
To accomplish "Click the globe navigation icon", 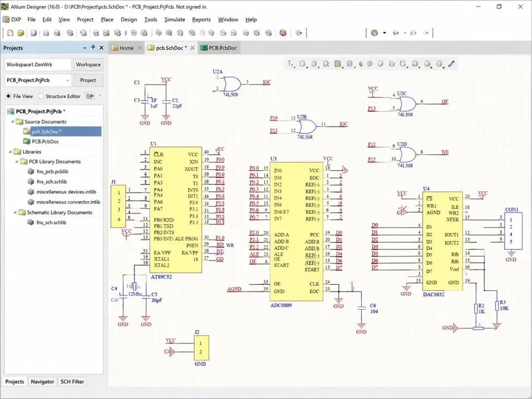I will [x=374, y=33].
